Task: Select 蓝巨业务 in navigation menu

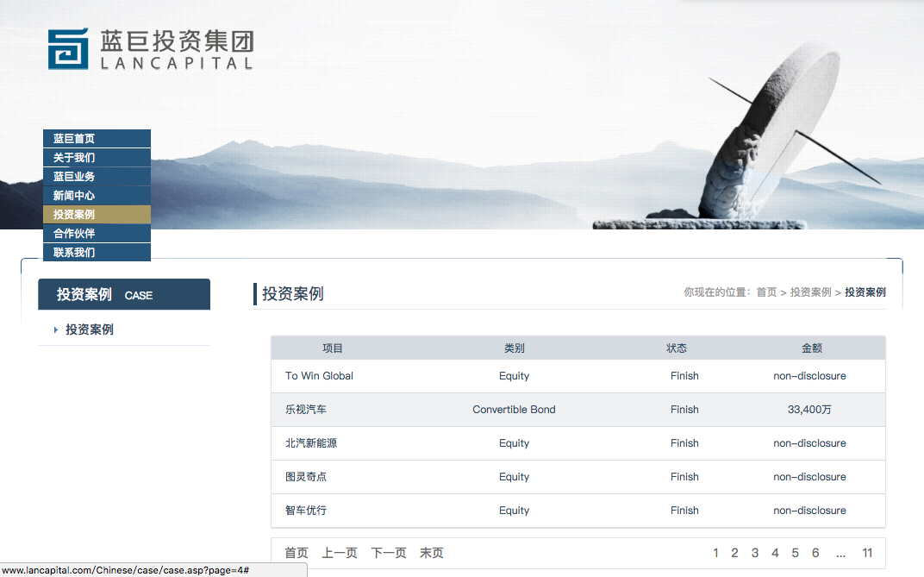Action: tap(74, 177)
